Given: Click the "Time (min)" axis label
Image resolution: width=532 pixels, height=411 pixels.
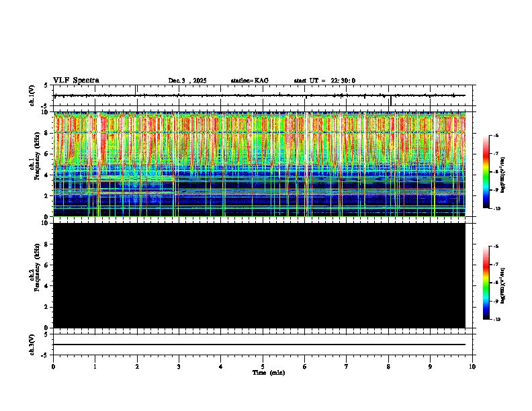Looking at the screenshot, I should pos(269,373).
